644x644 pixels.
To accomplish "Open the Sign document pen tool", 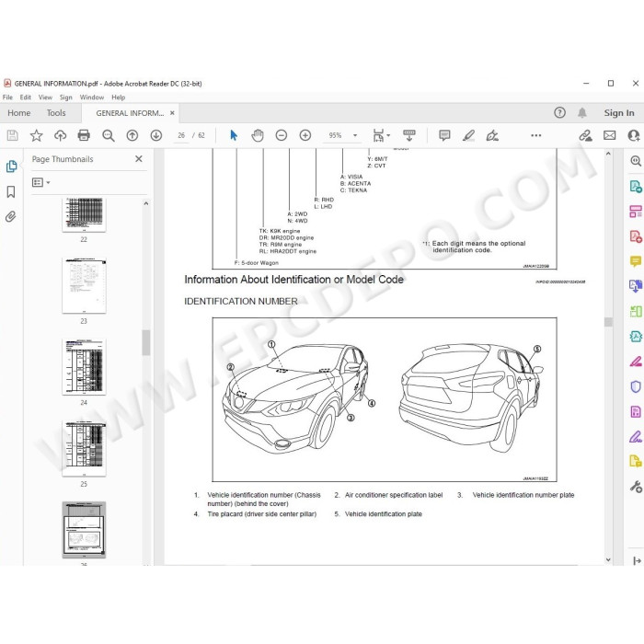I will (x=492, y=135).
